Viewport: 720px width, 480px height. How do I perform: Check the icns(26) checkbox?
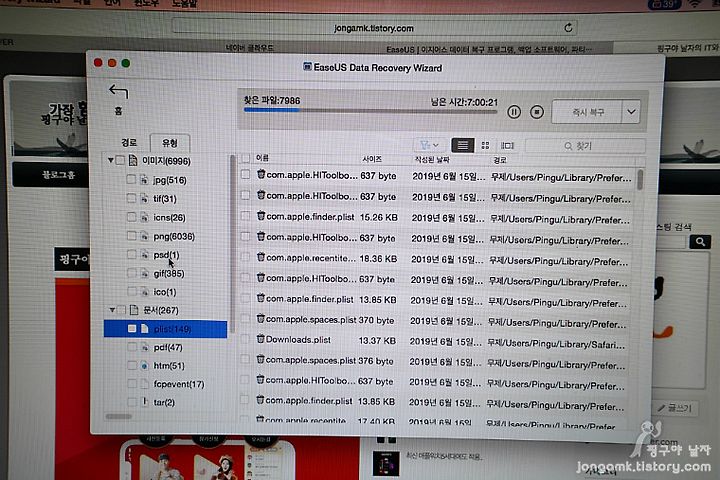pos(131,217)
